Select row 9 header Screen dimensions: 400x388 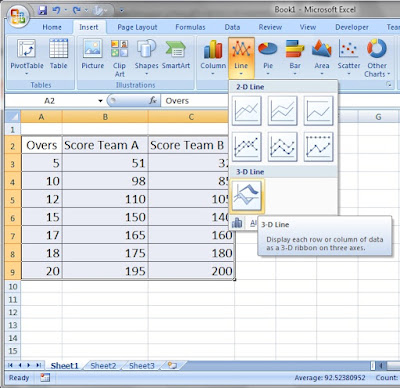coord(13,272)
